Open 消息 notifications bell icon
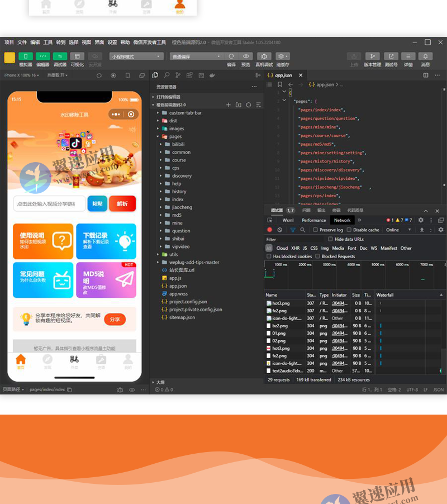 click(x=425, y=56)
